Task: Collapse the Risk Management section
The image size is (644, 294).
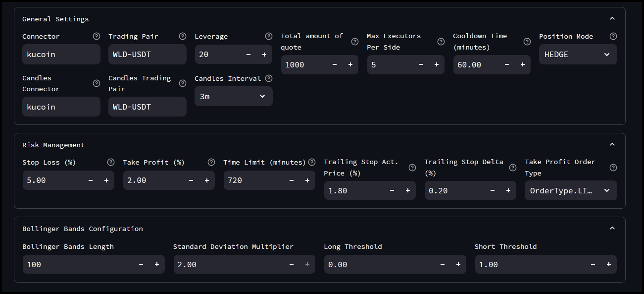Action: (x=612, y=144)
